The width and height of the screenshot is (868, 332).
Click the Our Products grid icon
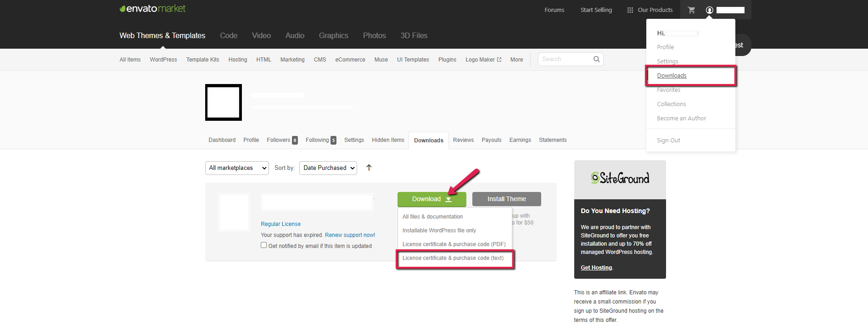pos(630,10)
